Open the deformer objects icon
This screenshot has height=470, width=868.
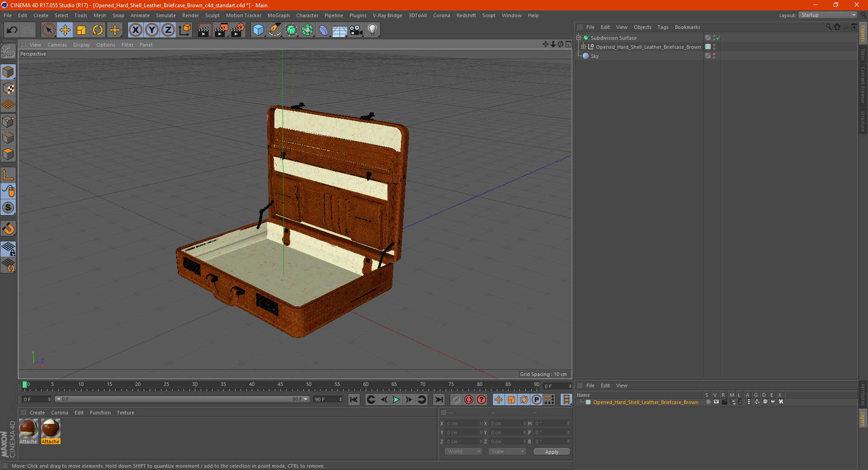(x=324, y=30)
